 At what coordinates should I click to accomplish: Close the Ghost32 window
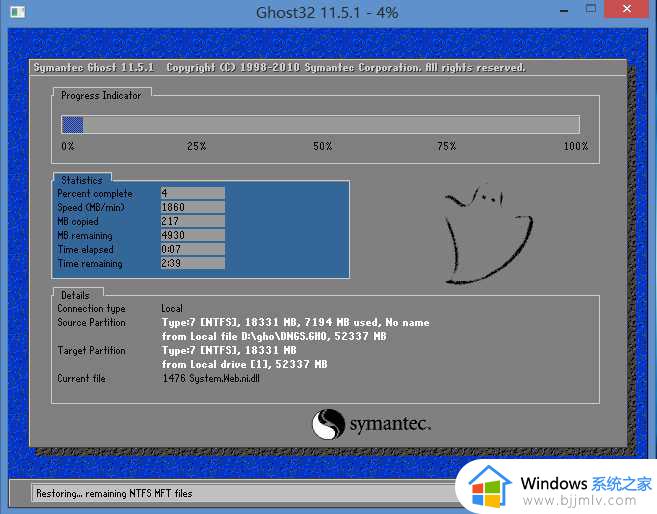coord(626,9)
